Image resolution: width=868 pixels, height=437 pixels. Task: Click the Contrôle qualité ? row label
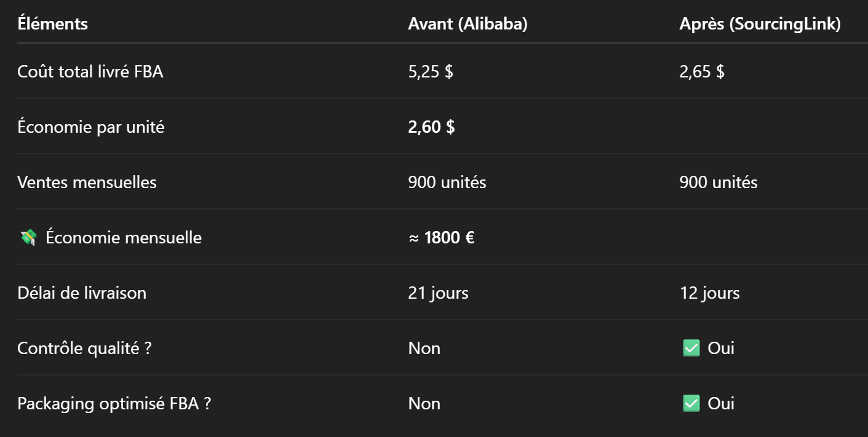click(85, 348)
